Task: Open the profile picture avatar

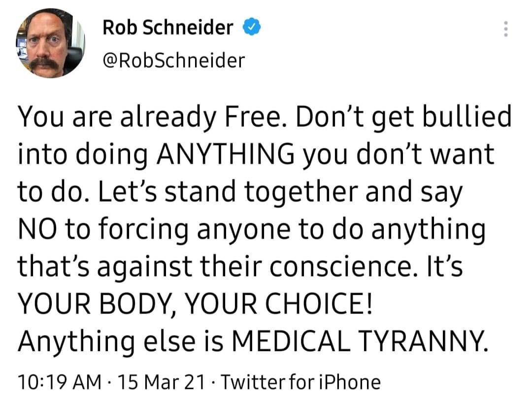Action: (x=51, y=43)
